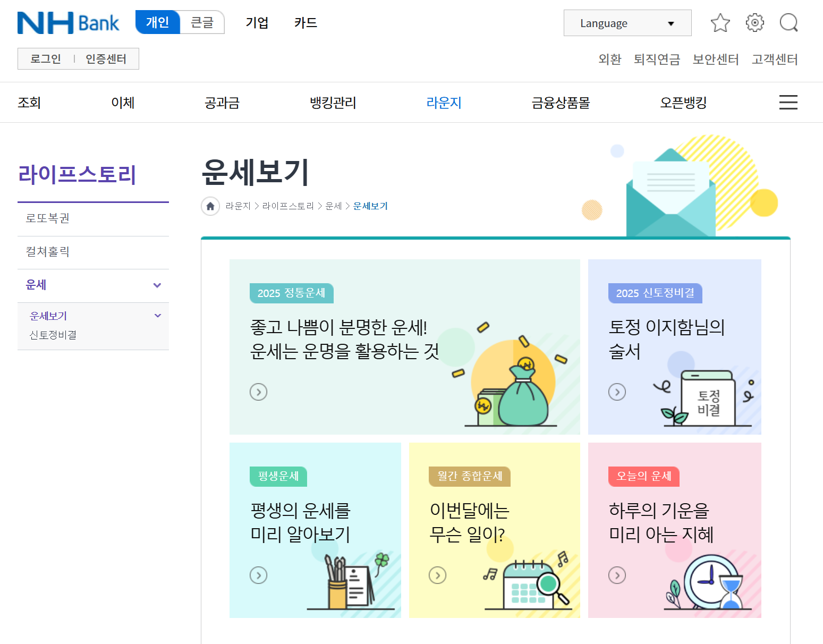Select 운세보기 sidebar submenu item
Screen dimensions: 823x644
(48, 316)
